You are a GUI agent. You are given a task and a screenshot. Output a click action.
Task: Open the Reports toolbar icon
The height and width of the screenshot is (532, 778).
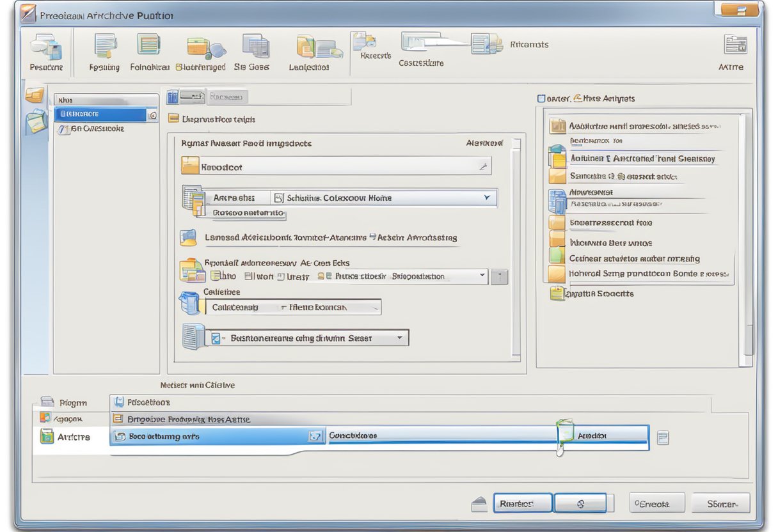[x=367, y=45]
